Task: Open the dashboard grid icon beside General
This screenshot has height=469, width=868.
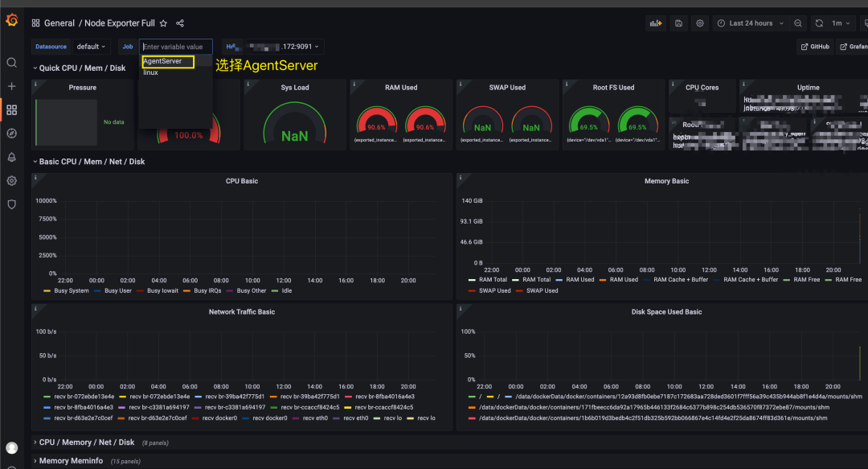Action: [36, 23]
